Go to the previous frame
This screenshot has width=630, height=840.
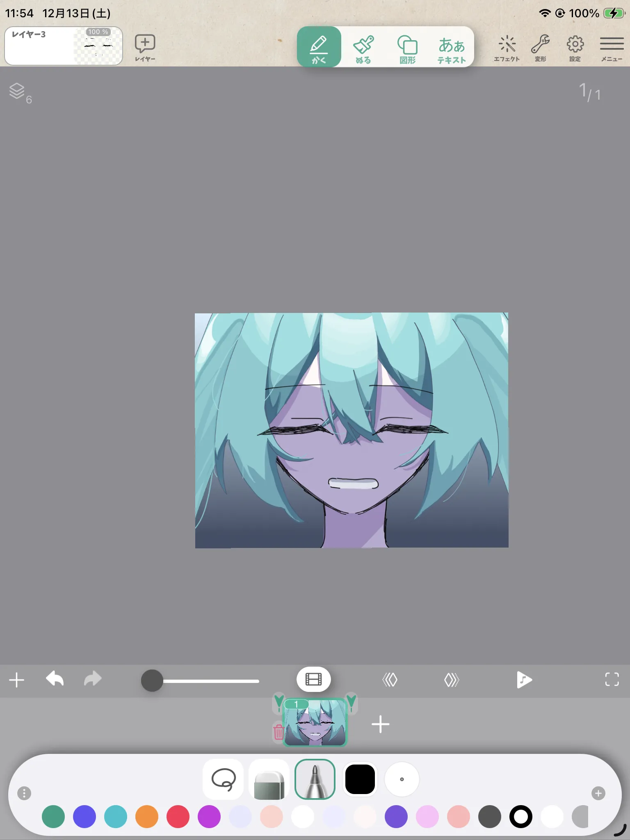pyautogui.click(x=390, y=680)
